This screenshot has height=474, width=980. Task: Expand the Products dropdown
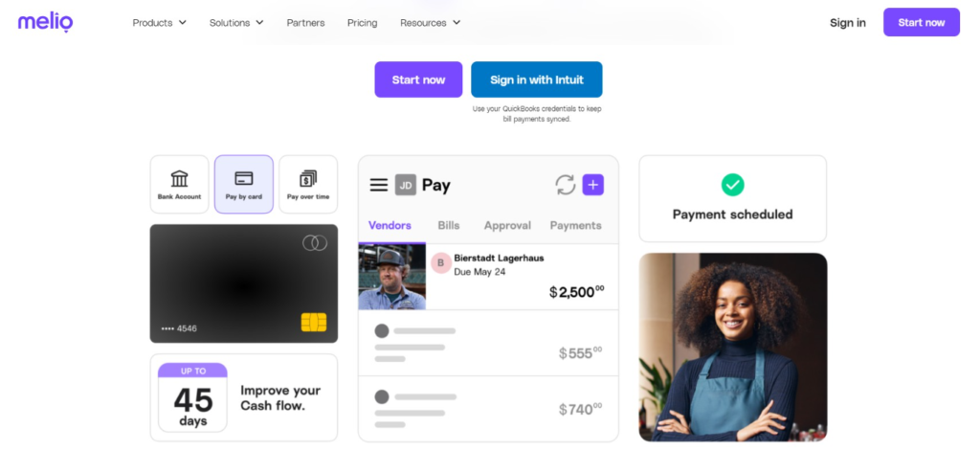[160, 23]
